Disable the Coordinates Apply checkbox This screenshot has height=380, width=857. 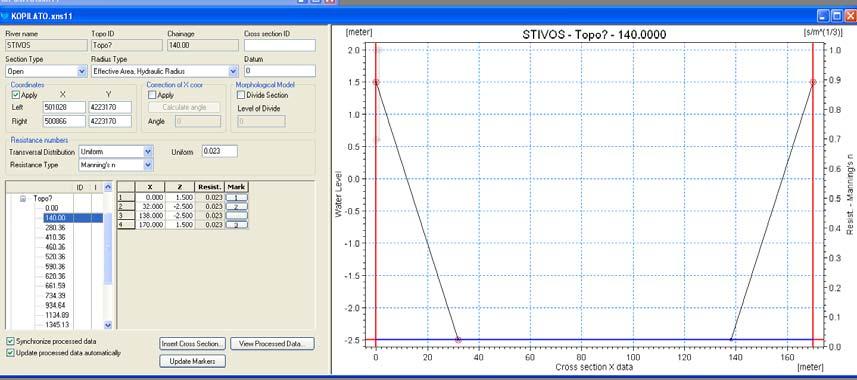(15, 95)
